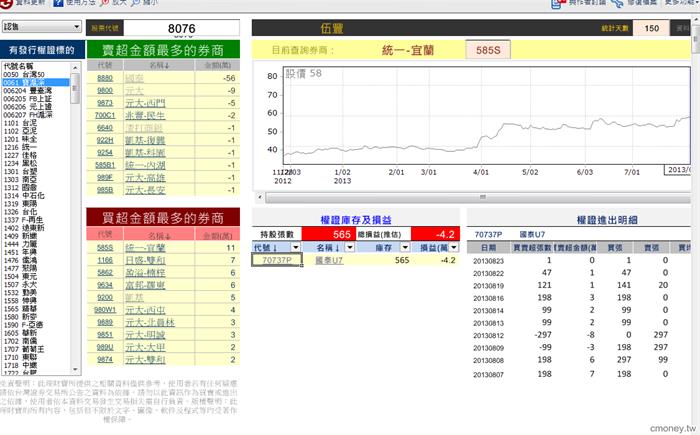Click the red data update icon

pyautogui.click(x=6, y=3)
